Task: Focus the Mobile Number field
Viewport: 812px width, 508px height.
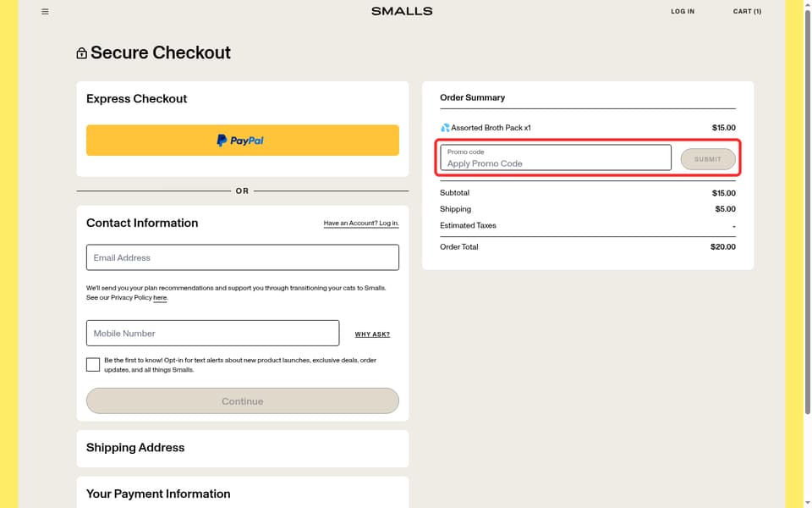Action: coord(213,334)
